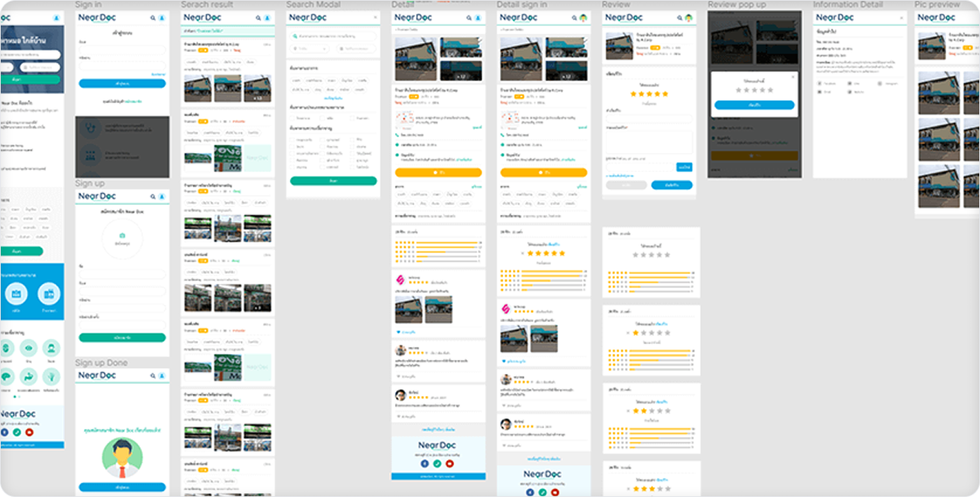
Task: Close the Information Detail screen via X
Action: (901, 17)
